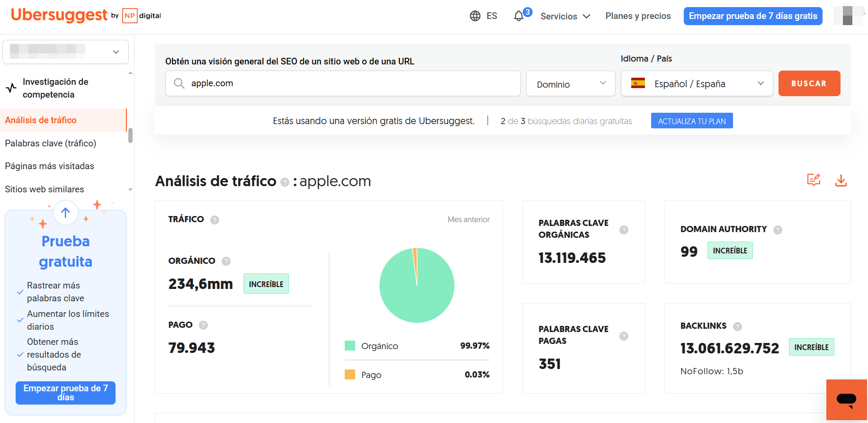Download the traffic analysis report
The image size is (868, 423).
pyautogui.click(x=841, y=180)
